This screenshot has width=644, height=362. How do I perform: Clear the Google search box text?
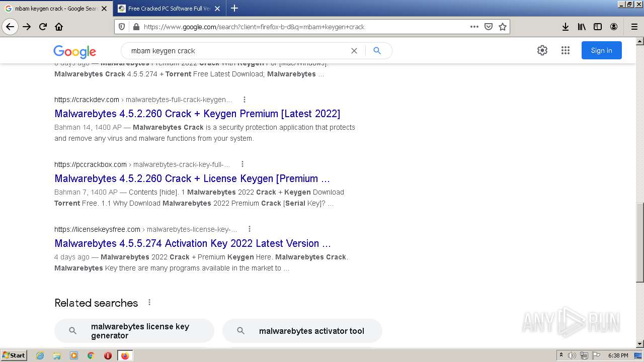pos(354,51)
